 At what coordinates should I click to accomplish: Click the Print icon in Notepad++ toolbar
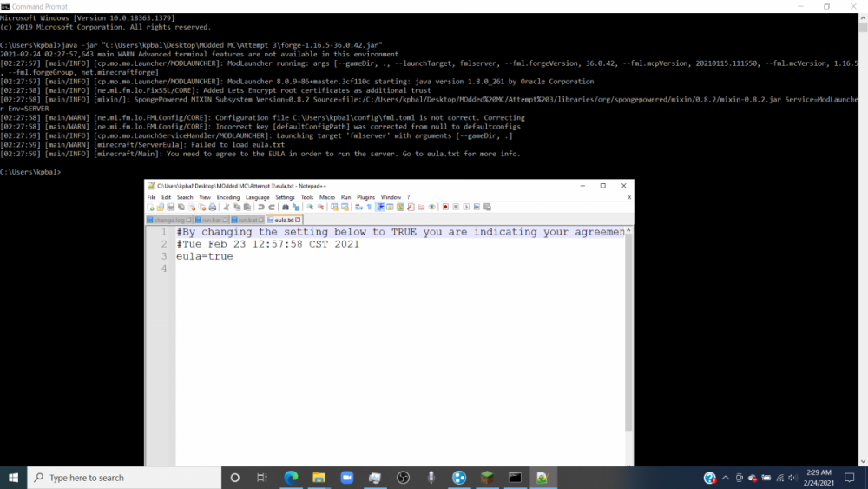click(x=214, y=207)
